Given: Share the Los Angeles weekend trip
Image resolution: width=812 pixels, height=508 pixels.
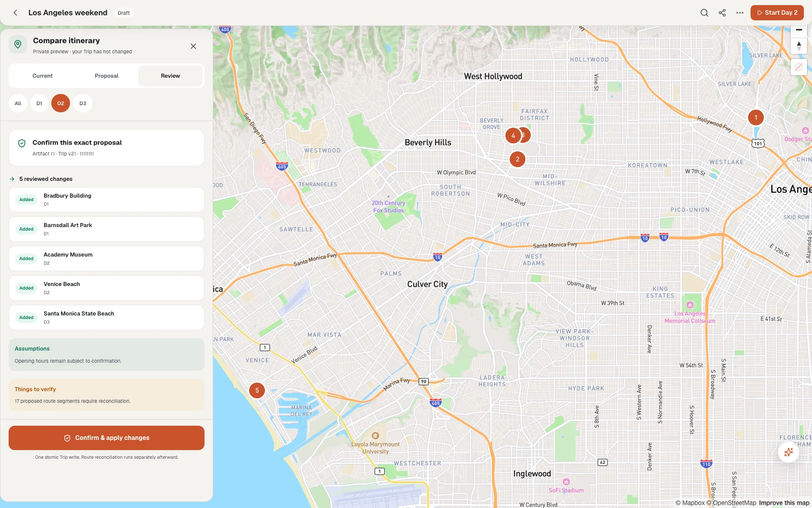Looking at the screenshot, I should [722, 13].
